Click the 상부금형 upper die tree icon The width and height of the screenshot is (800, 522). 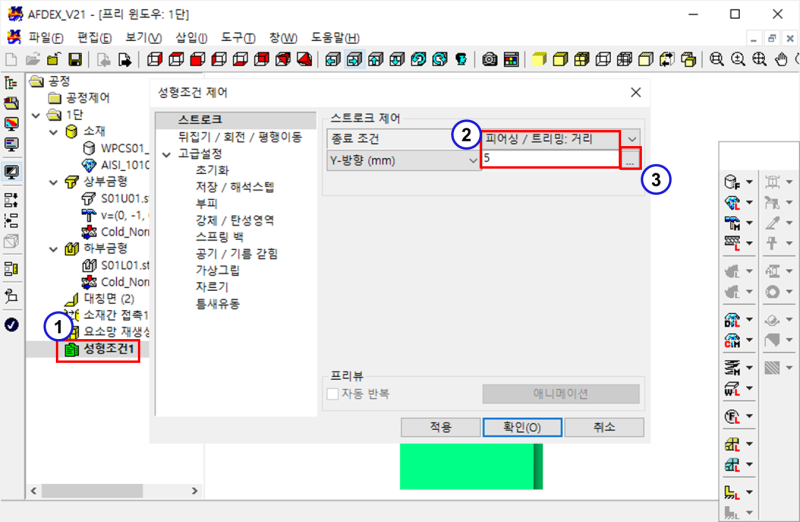coord(71,182)
